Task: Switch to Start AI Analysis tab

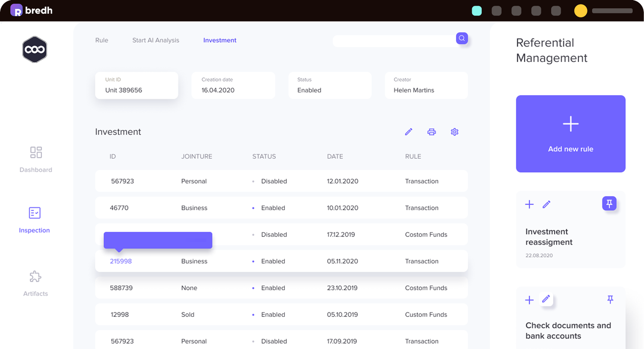Action: 155,40
